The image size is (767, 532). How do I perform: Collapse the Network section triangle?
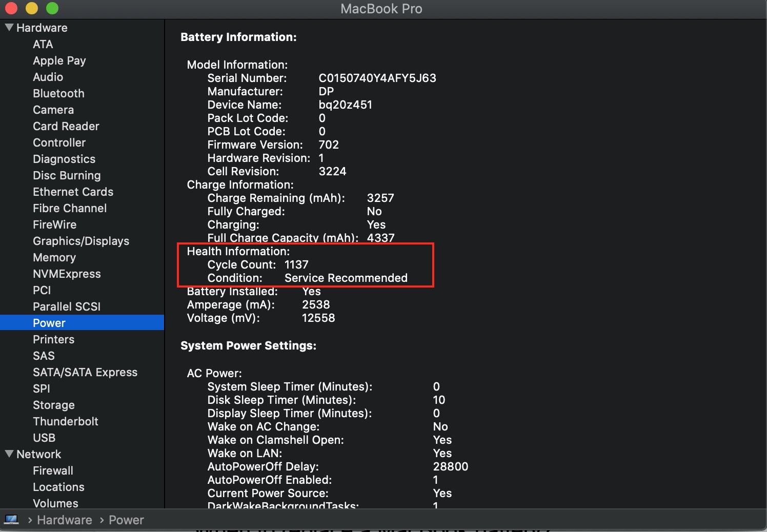[x=9, y=454]
